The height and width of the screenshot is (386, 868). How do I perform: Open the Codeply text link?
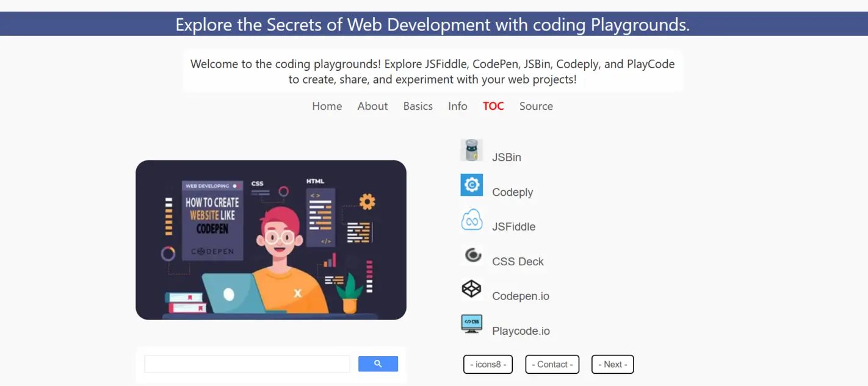point(513,192)
